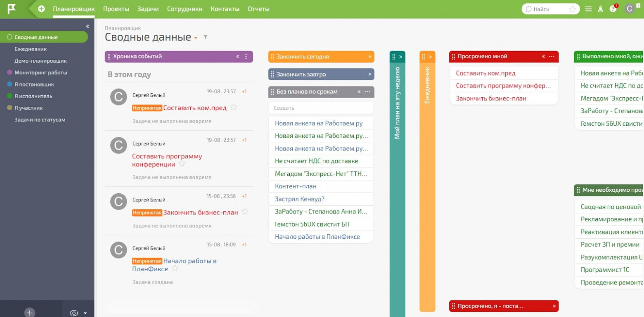Open the Отчеты menu item
Viewport: 644px width, 317px height.
(x=258, y=9)
